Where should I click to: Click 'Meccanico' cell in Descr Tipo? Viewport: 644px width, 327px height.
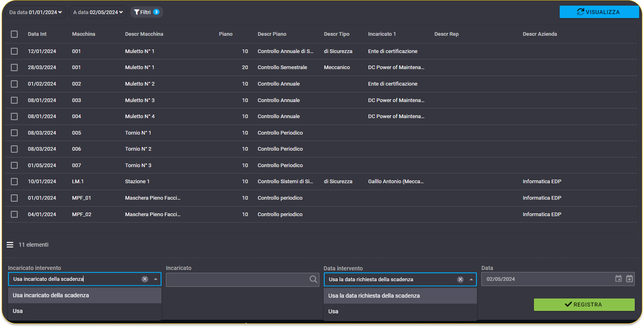tap(337, 67)
